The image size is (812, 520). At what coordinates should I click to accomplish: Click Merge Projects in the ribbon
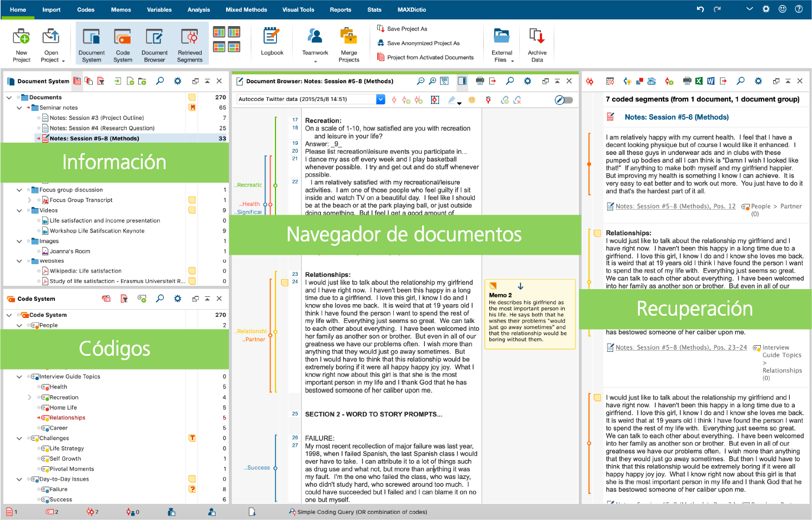coord(349,45)
